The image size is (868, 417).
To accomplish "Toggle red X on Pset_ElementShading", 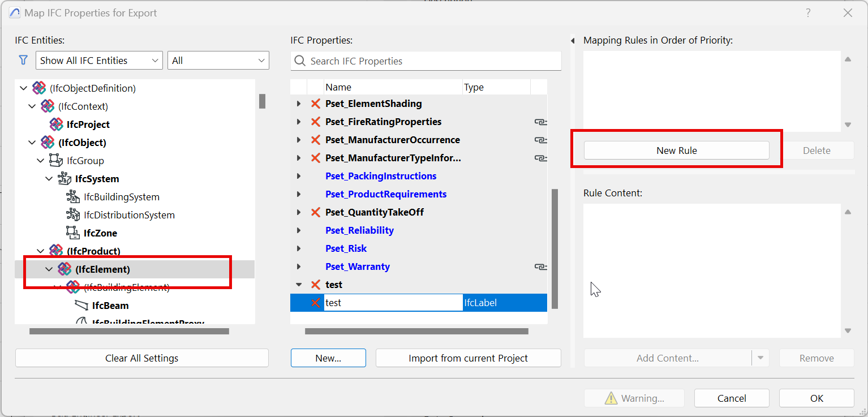I will coord(316,104).
